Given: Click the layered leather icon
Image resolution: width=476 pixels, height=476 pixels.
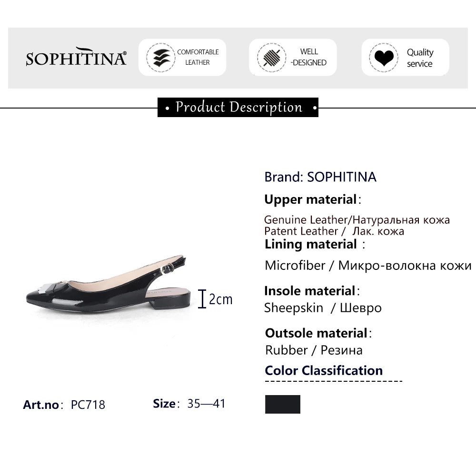Looking at the screenshot, I should point(161,58).
